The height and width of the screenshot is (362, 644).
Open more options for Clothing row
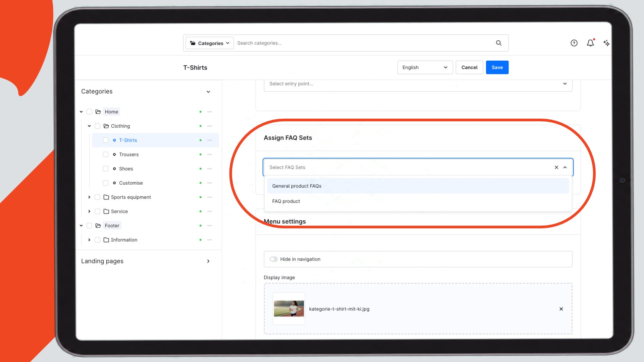tap(210, 126)
